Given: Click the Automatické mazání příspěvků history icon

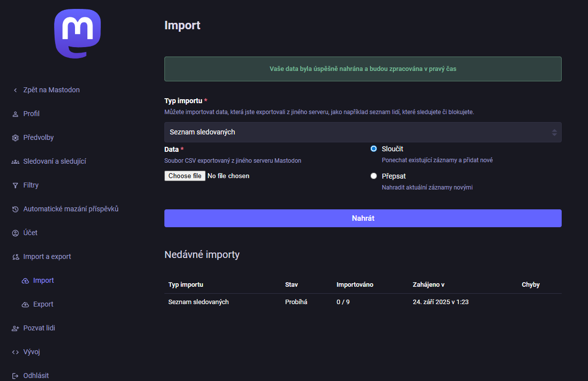Looking at the screenshot, I should pos(15,209).
